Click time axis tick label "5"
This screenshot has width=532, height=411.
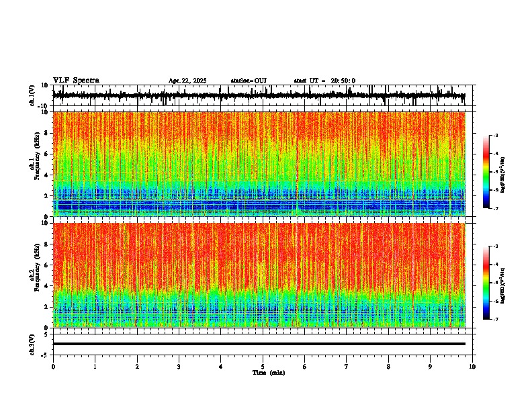point(263,367)
